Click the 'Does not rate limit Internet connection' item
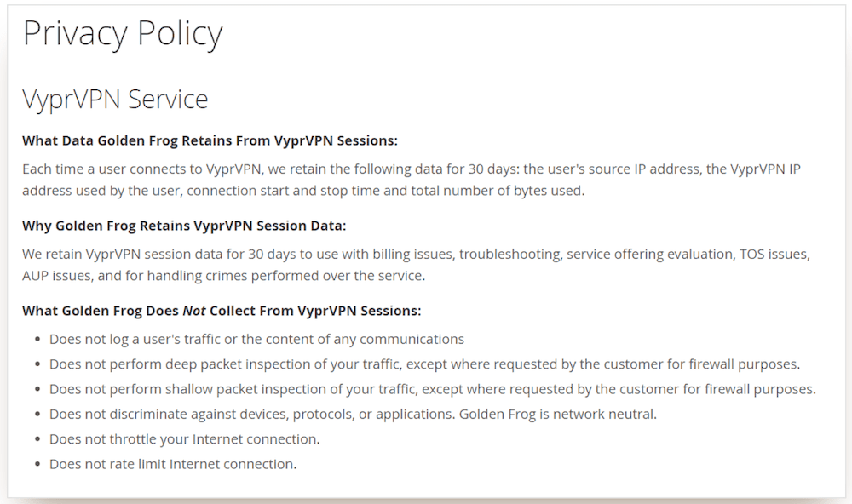The width and height of the screenshot is (852, 504). point(173,464)
